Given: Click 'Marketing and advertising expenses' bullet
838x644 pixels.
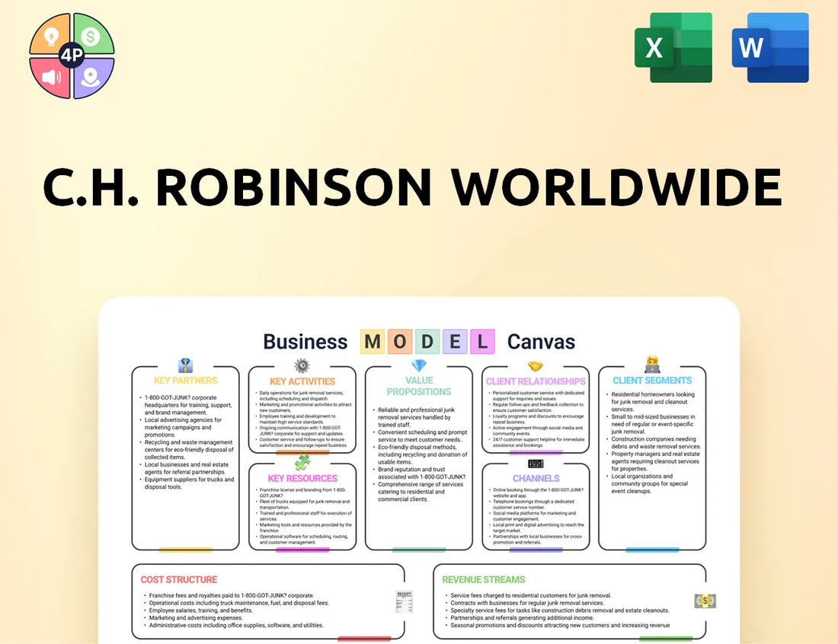Looking at the screenshot, I should tap(194, 617).
